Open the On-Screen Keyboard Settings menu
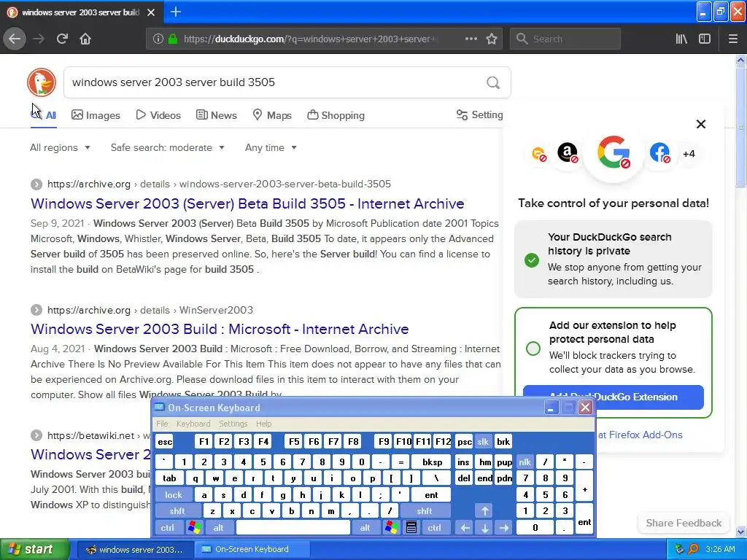Screen dimensions: 747x560 233,424
